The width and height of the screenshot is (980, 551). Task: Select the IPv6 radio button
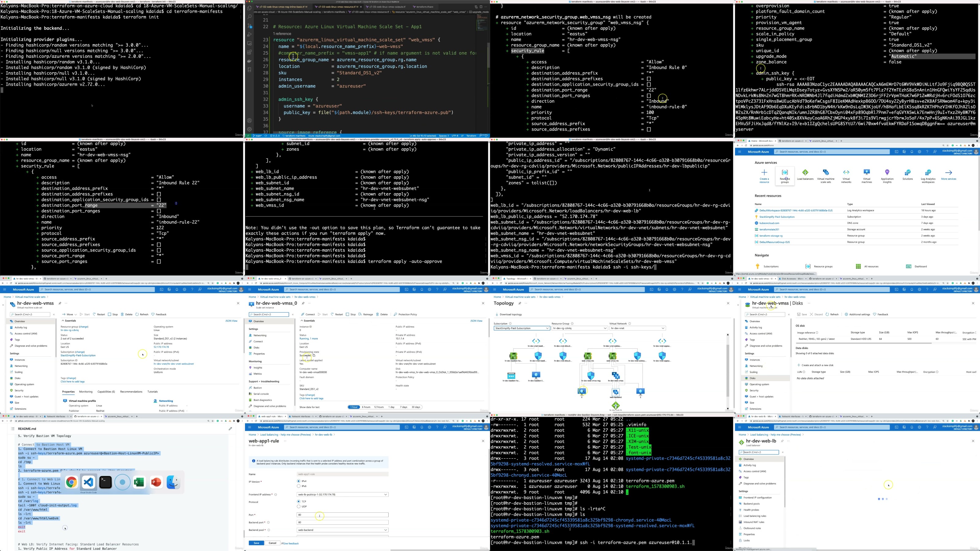click(299, 486)
